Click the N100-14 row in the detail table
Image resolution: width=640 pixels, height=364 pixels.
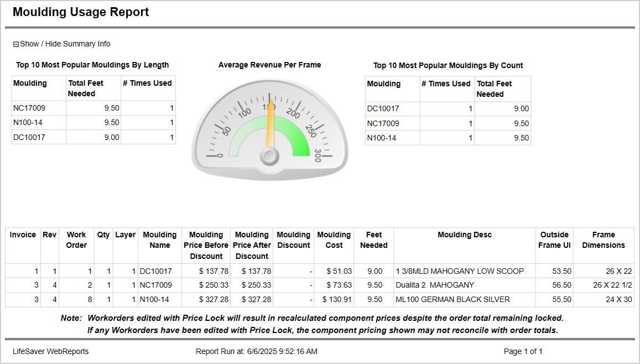tap(159, 299)
